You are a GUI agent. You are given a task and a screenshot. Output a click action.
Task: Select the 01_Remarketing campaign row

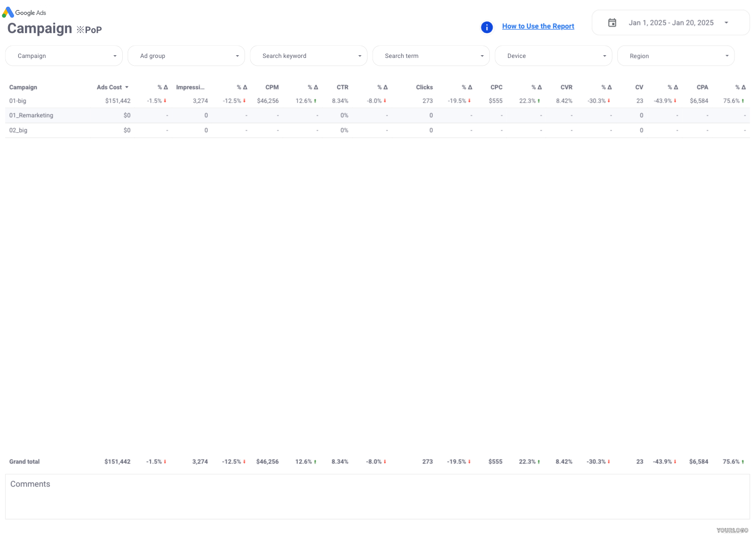click(x=31, y=115)
